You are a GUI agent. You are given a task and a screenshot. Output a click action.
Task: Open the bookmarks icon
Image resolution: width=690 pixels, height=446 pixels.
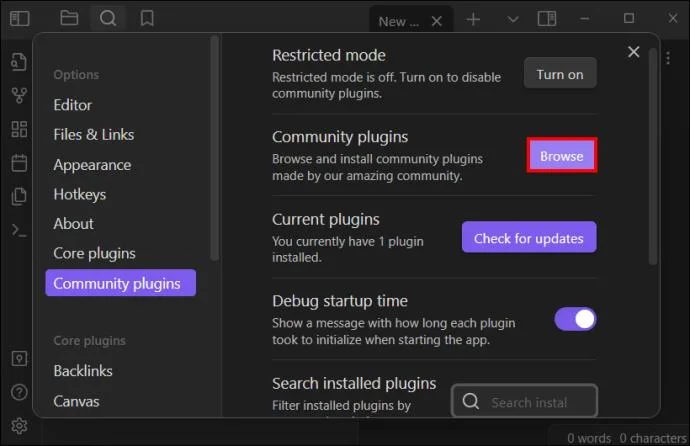(x=147, y=18)
